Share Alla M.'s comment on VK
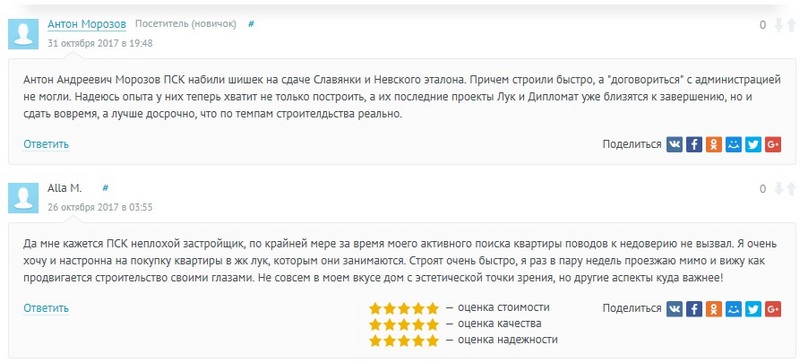 click(x=674, y=308)
